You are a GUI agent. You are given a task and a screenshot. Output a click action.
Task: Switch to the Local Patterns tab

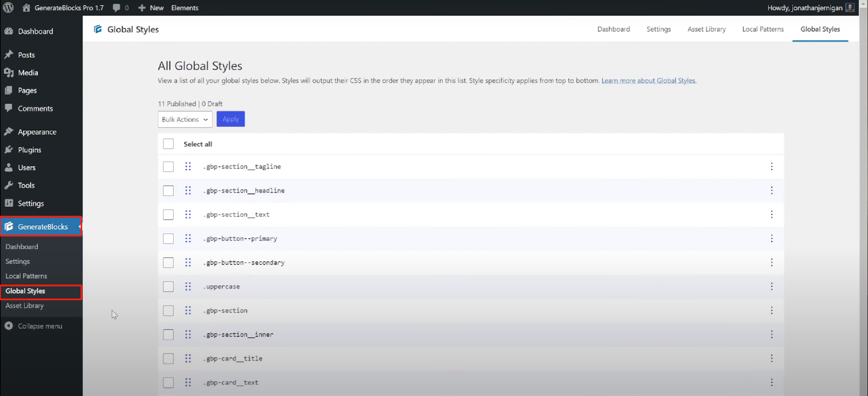(763, 29)
